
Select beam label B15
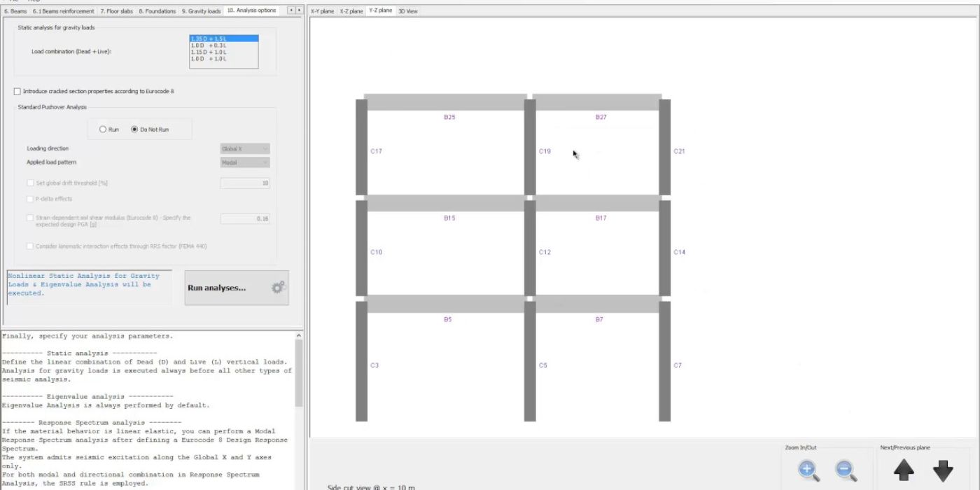tap(449, 218)
